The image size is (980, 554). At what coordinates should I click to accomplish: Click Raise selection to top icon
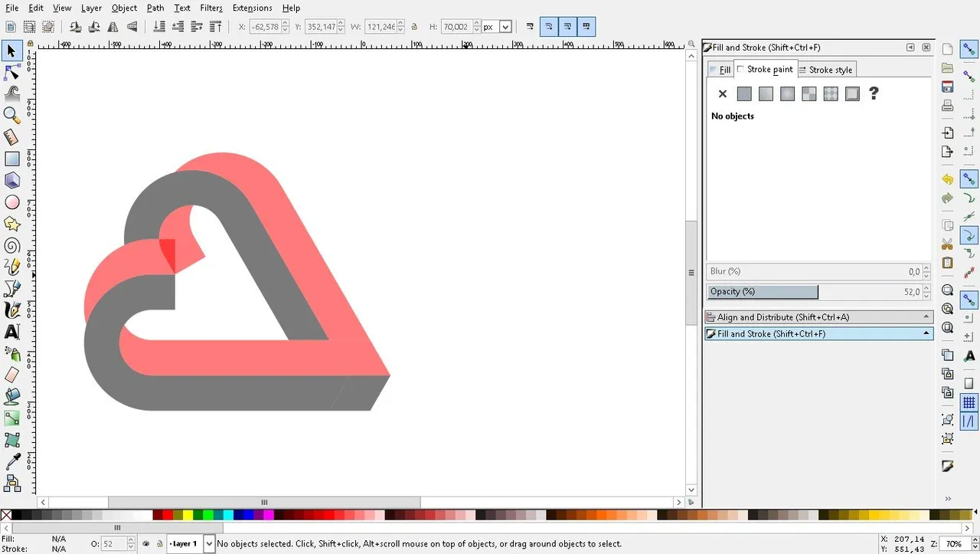pos(216,27)
